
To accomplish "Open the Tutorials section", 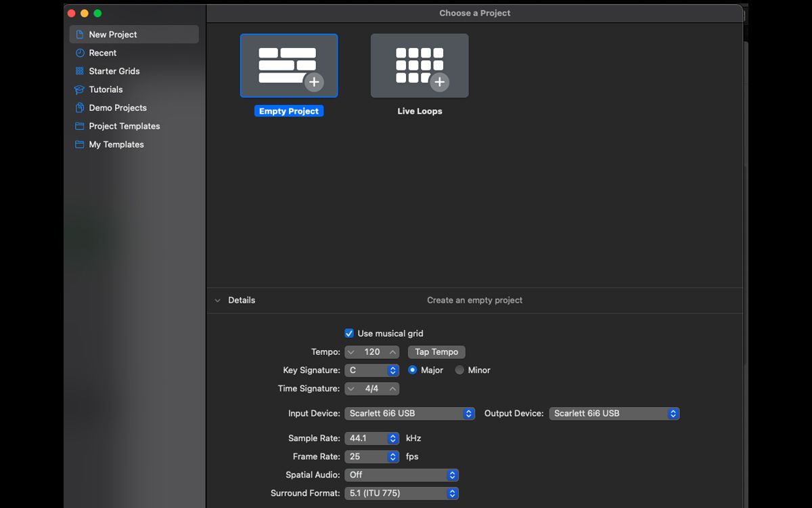I will [79, 89].
